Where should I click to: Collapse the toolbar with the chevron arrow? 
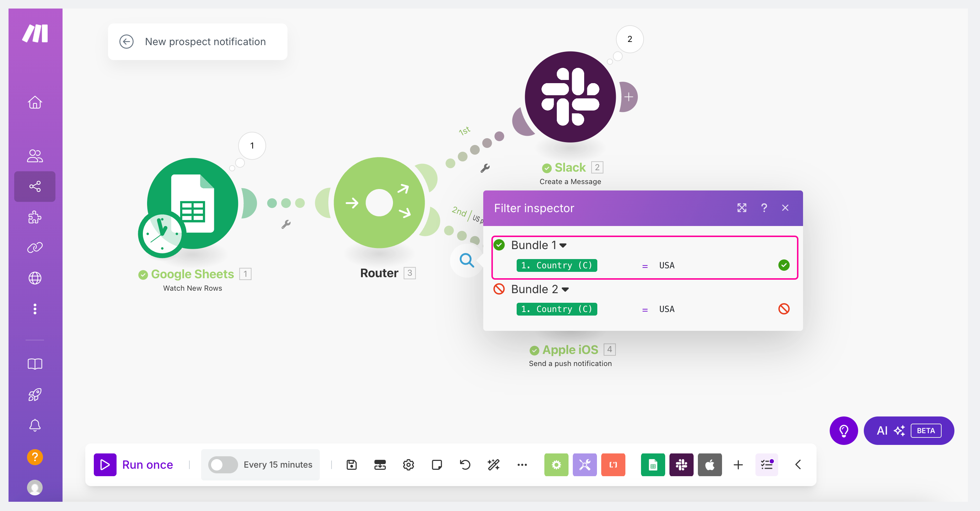click(798, 464)
